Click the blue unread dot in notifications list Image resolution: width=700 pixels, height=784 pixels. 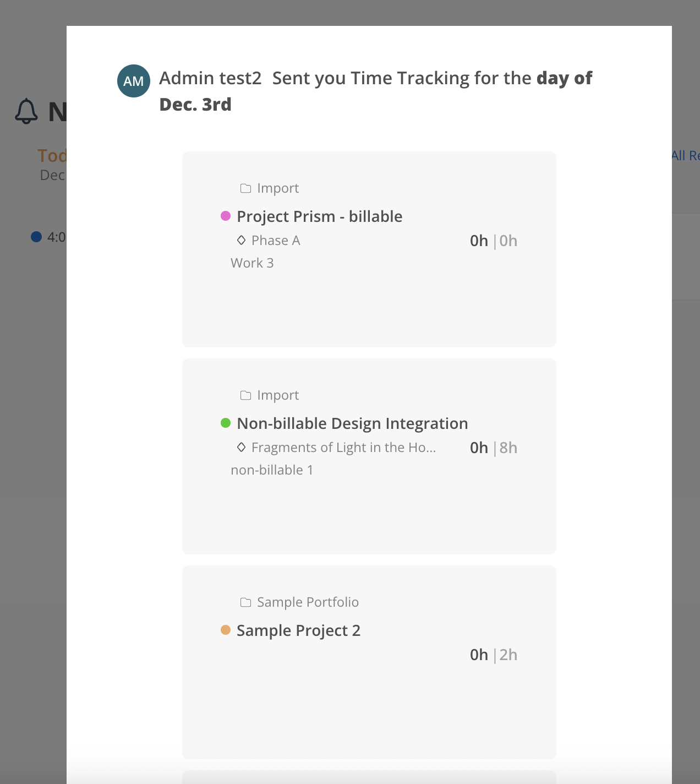click(x=36, y=237)
